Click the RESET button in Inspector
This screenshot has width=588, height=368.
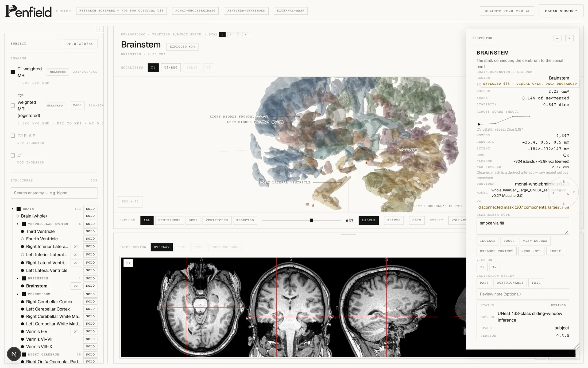point(555,251)
